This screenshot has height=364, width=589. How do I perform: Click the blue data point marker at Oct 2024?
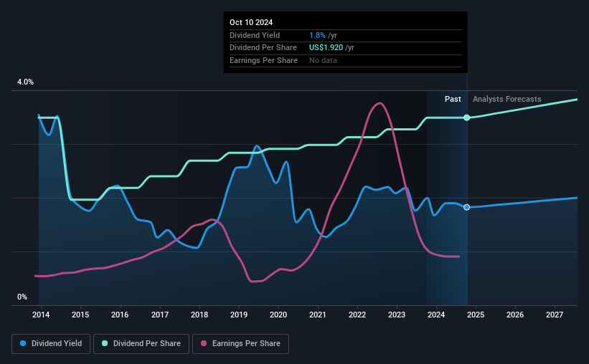click(466, 207)
